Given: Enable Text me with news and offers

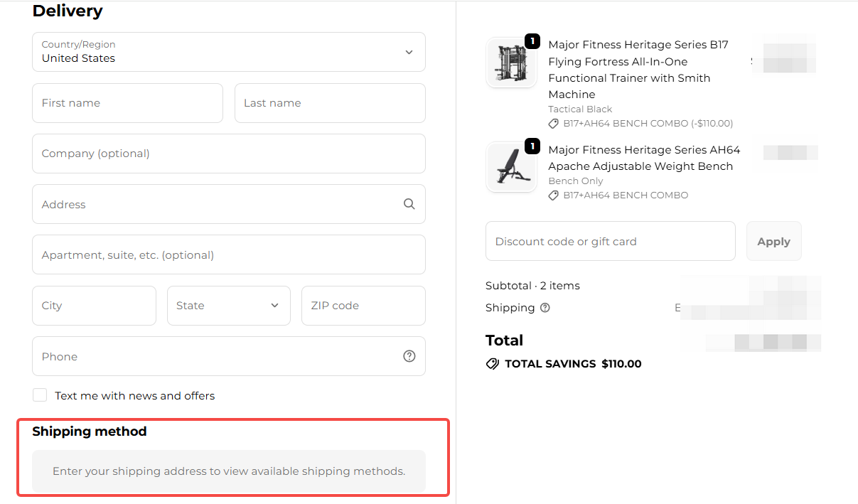Looking at the screenshot, I should pos(41,395).
